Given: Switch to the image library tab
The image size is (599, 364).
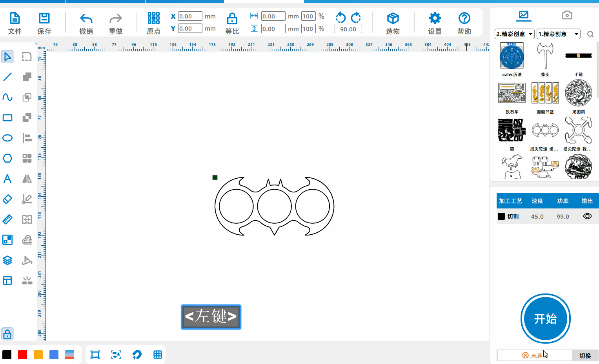Looking at the screenshot, I should [x=524, y=15].
